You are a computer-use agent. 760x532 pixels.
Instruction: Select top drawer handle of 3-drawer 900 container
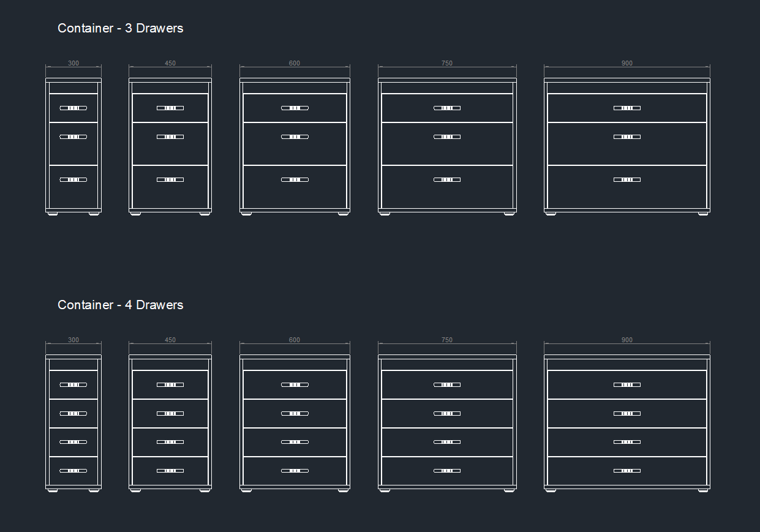(x=627, y=108)
